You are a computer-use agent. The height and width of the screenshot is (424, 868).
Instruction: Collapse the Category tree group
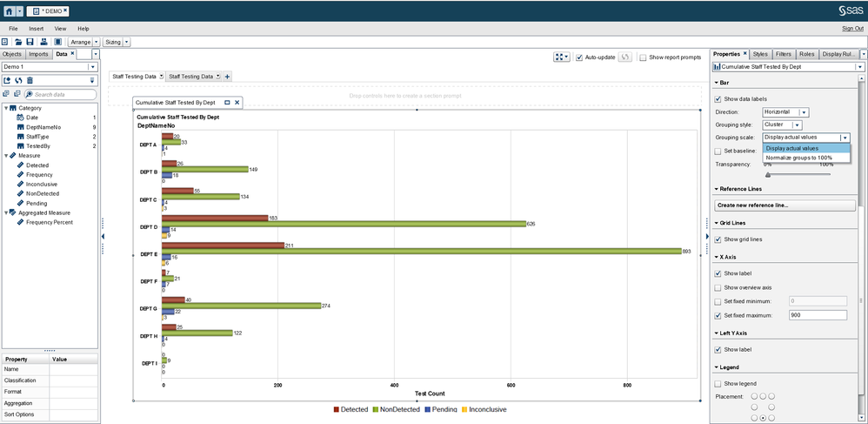5,108
